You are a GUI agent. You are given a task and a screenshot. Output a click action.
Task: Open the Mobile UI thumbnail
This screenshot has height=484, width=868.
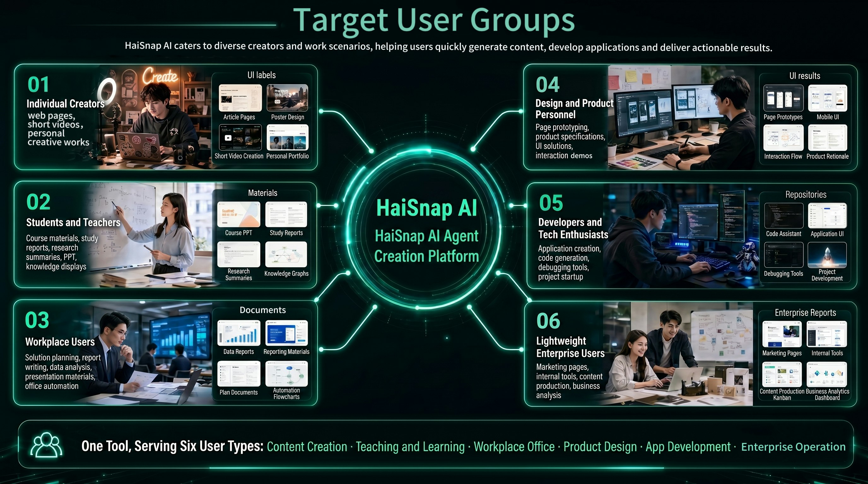pyautogui.click(x=828, y=98)
